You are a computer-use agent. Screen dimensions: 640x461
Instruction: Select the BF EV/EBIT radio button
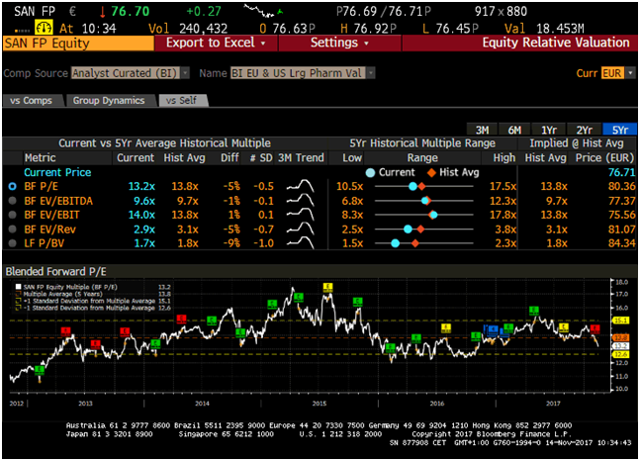[x=13, y=214]
